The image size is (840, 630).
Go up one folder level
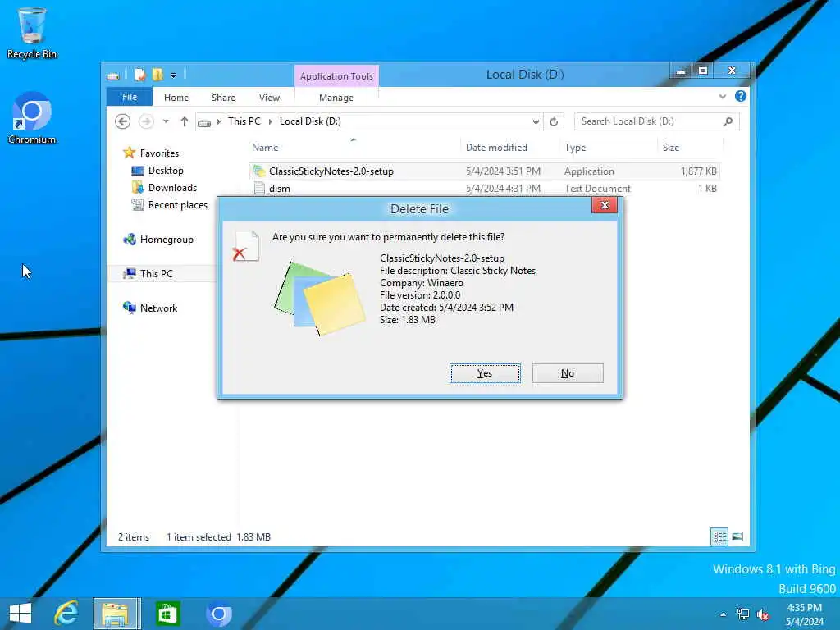tap(185, 121)
